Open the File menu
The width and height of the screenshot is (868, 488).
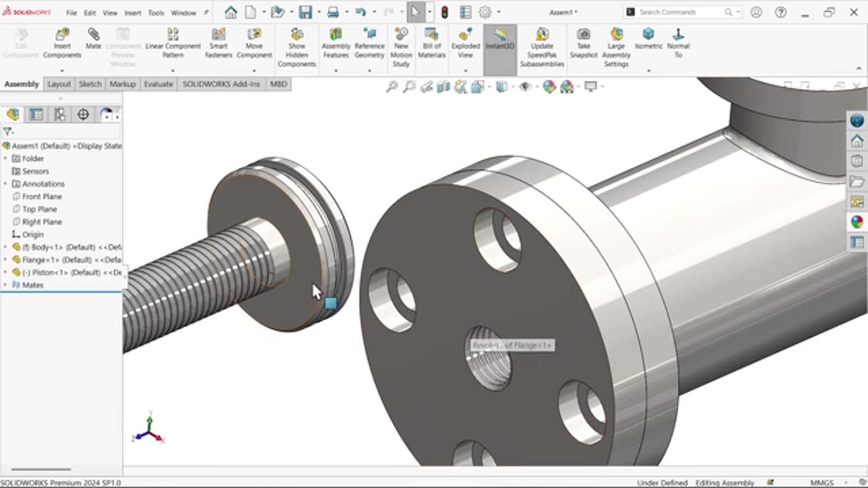tap(71, 13)
